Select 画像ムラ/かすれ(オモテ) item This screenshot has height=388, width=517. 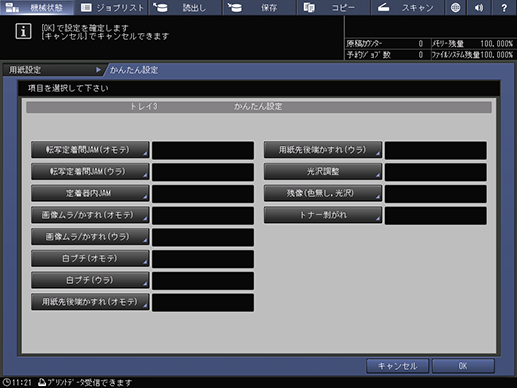coord(90,215)
